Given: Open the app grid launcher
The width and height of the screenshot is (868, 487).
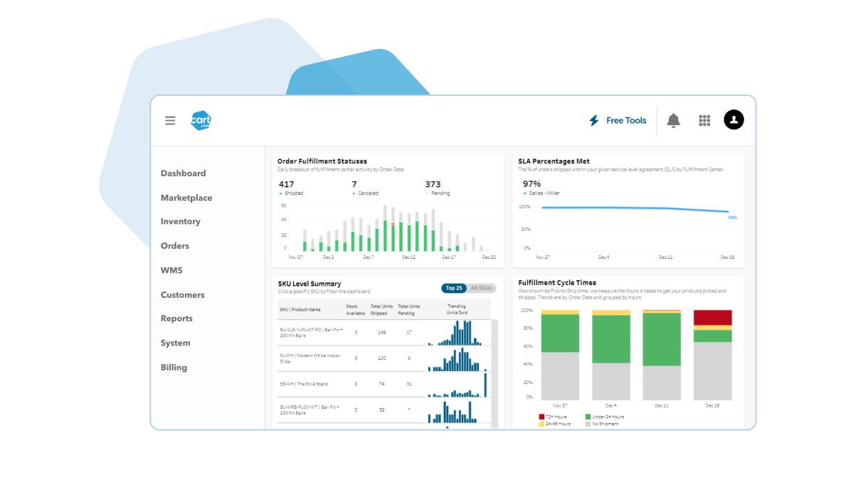Looking at the screenshot, I should pos(704,120).
